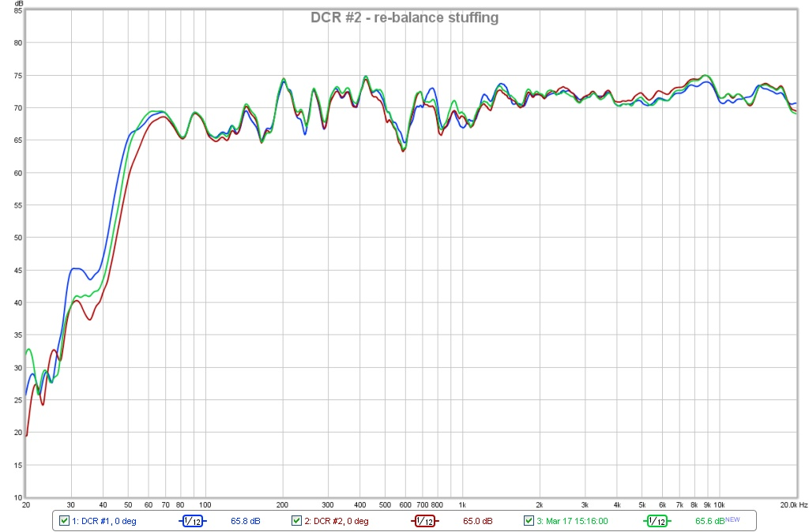Click the 20.0k Hz axis end label
809x532 pixels.
[x=793, y=505]
